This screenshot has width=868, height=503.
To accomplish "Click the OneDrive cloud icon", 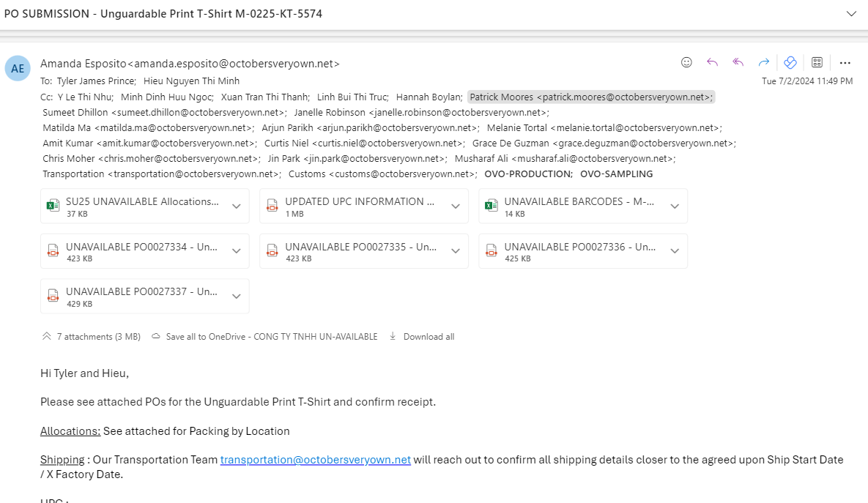I will (x=156, y=337).
